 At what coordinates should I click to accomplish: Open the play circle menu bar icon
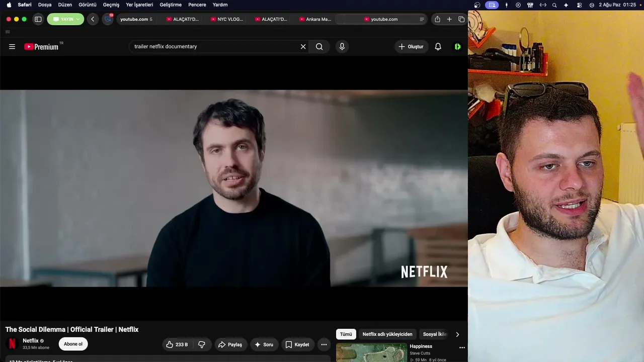[518, 5]
